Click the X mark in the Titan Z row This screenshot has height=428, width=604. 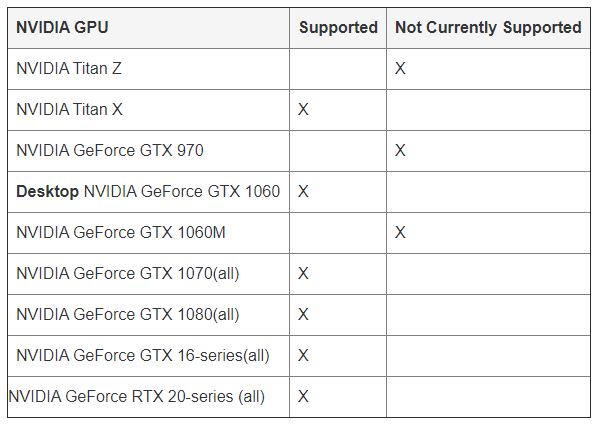pyautogui.click(x=400, y=68)
